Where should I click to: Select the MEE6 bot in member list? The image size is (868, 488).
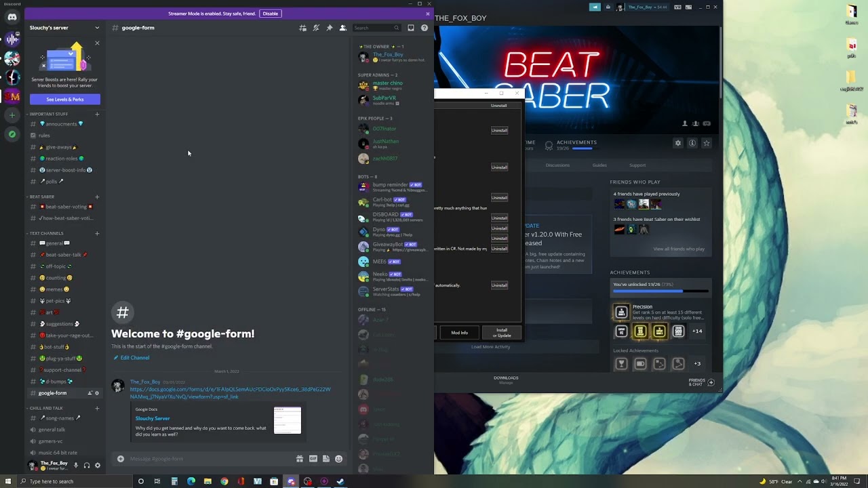point(392,262)
